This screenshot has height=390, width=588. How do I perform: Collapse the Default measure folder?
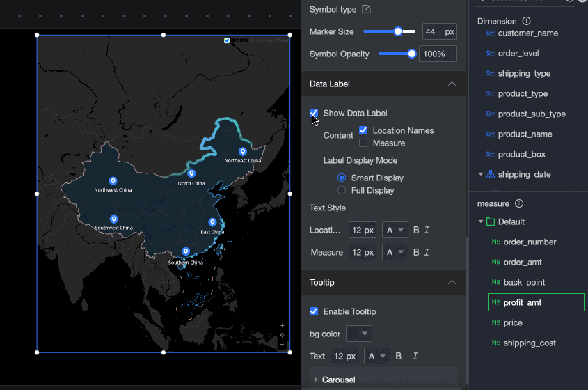(x=481, y=221)
